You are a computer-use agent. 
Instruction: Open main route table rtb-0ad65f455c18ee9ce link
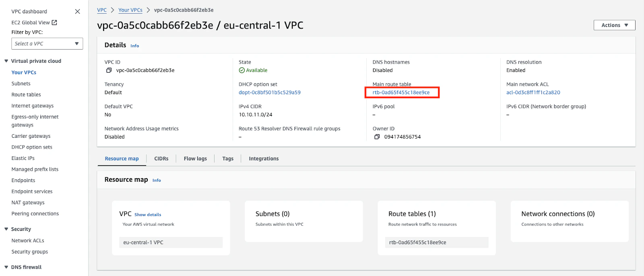[x=401, y=92]
